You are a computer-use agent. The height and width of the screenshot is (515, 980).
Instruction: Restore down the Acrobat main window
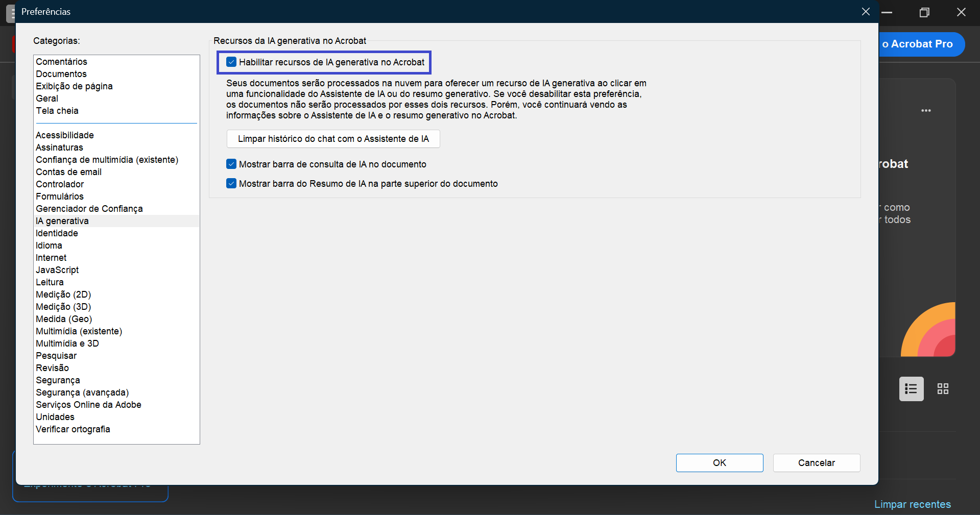point(924,12)
